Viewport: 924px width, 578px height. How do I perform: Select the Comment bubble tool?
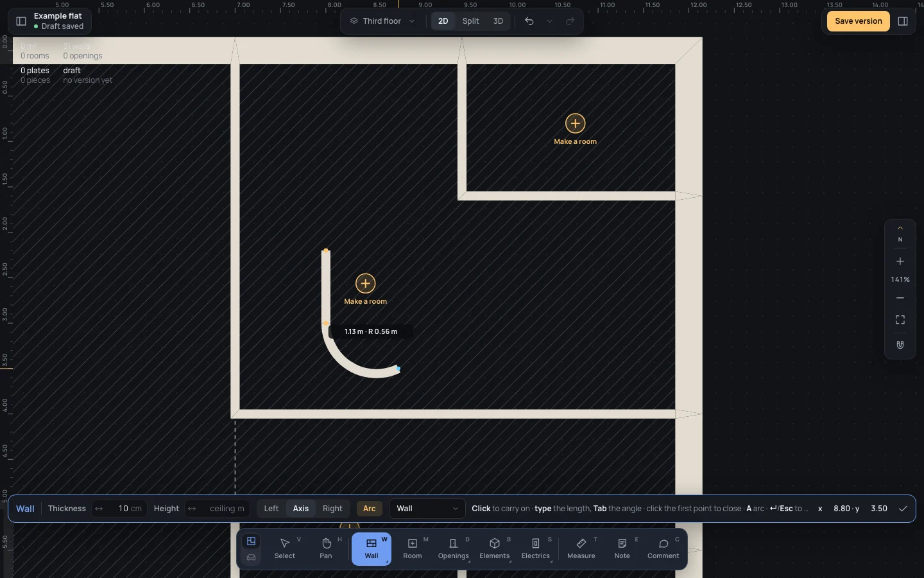[663, 549]
